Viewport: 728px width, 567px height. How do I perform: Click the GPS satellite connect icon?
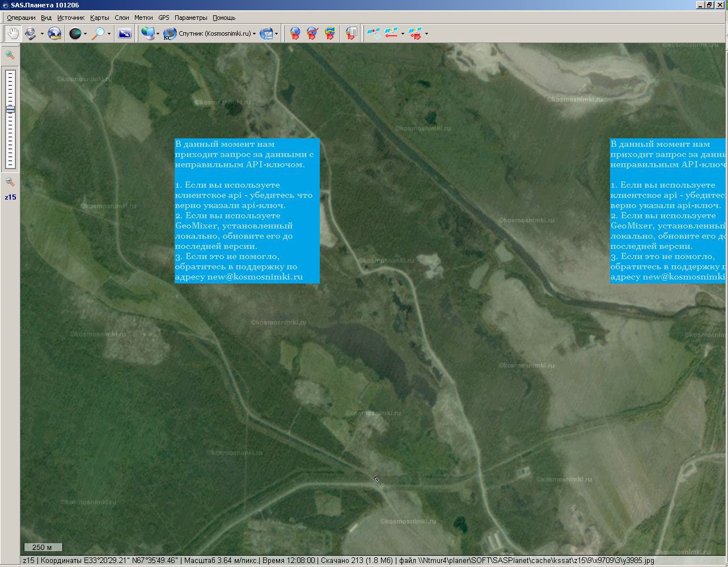pyautogui.click(x=374, y=33)
